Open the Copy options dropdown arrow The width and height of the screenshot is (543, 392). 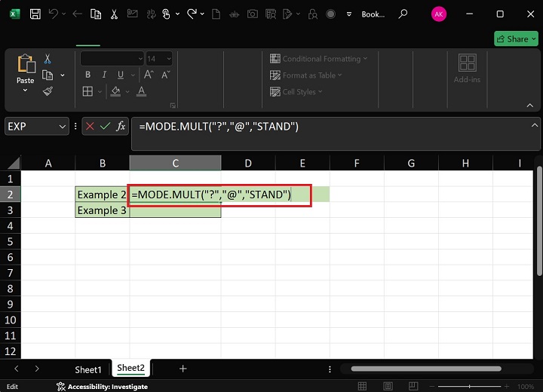(63, 75)
